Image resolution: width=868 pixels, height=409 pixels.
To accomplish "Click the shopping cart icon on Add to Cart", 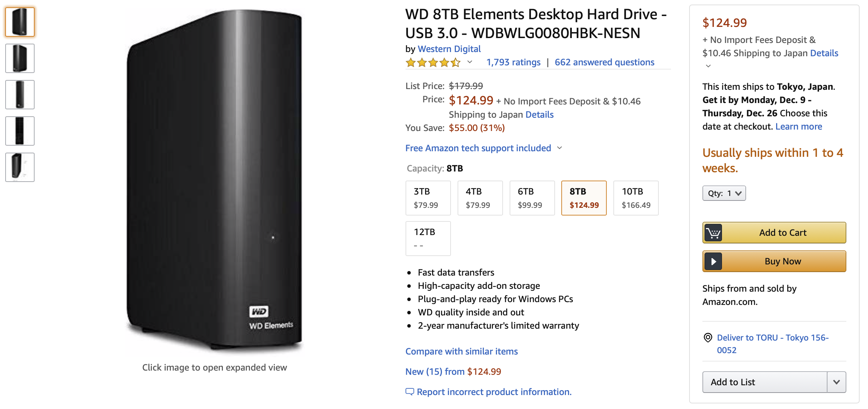I will [x=713, y=233].
